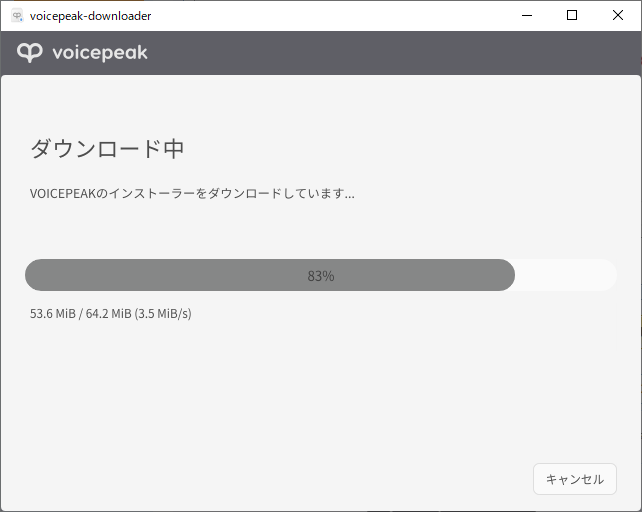
Task: Click the voicepeak-downloader title bar app icon
Action: tap(17, 16)
